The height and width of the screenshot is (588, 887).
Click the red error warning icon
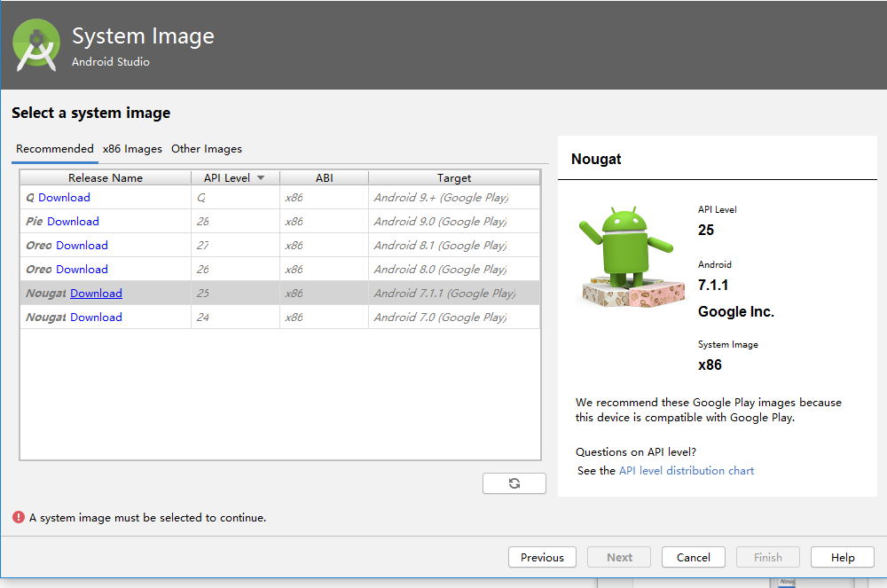point(19,517)
